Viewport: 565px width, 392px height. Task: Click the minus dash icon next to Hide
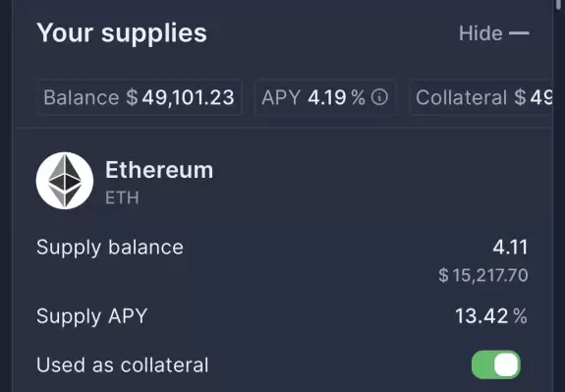pyautogui.click(x=519, y=33)
